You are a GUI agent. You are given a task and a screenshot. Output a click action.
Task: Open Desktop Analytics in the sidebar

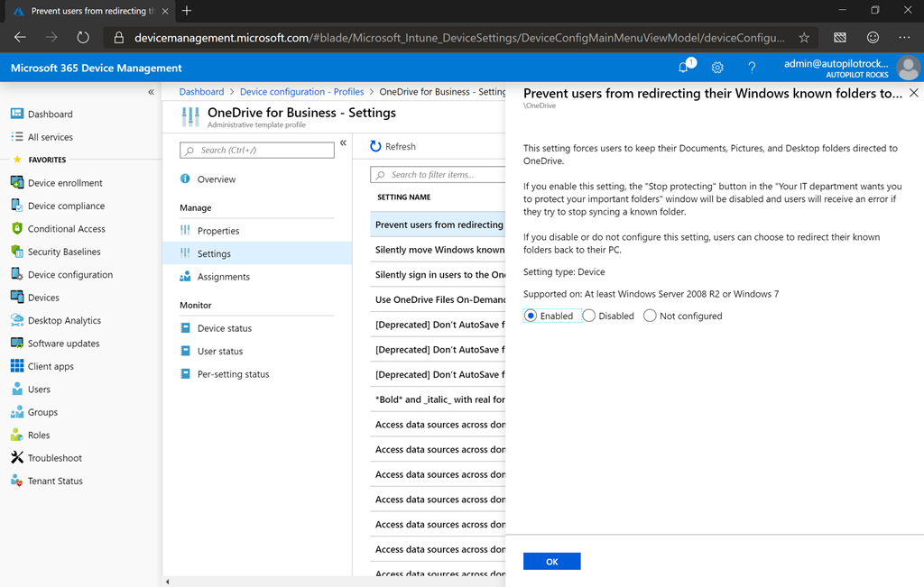click(64, 320)
